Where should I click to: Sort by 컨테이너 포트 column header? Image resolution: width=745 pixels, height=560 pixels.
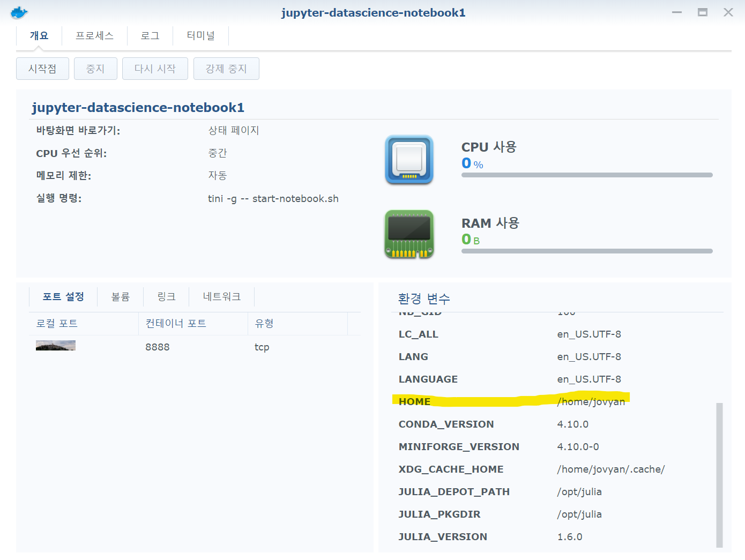[x=193, y=323]
